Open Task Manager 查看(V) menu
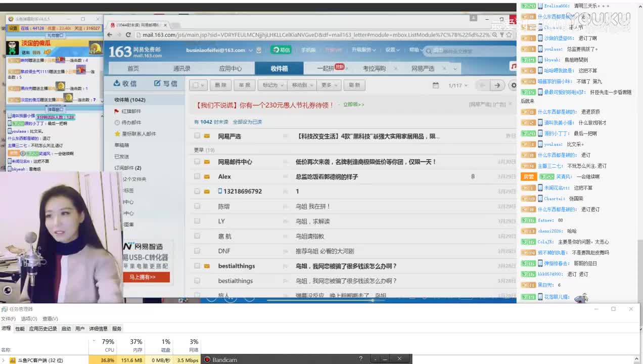The image size is (643, 364). click(50, 318)
